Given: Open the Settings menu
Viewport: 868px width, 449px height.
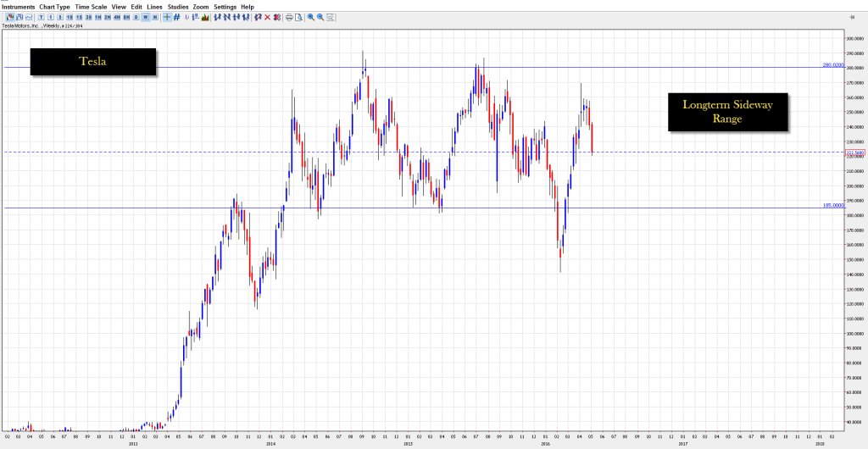Looking at the screenshot, I should 225,7.
